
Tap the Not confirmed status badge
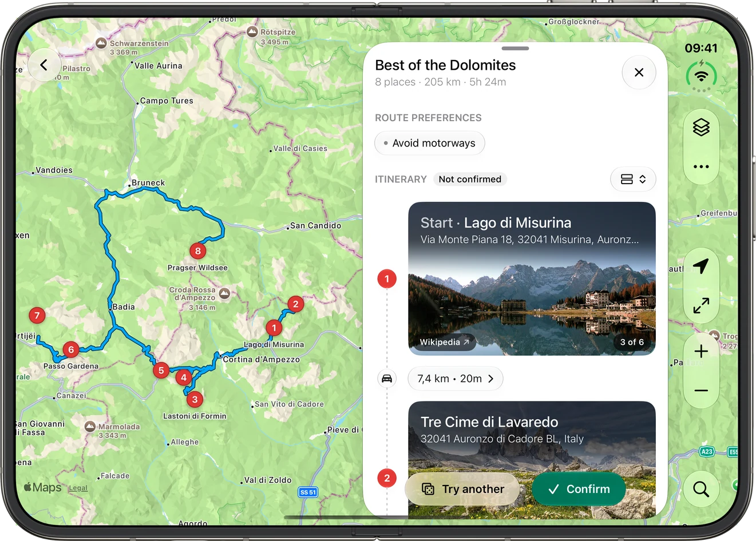(x=470, y=179)
